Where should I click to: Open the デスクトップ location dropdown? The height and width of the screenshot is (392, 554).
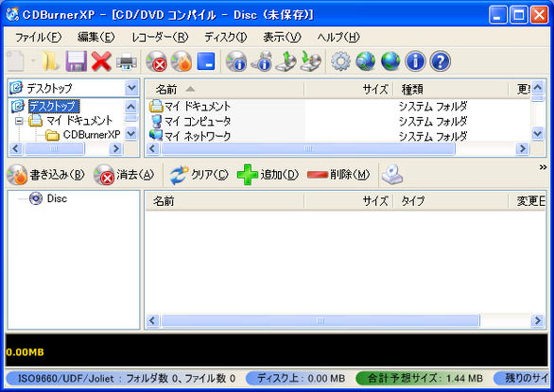[131, 88]
